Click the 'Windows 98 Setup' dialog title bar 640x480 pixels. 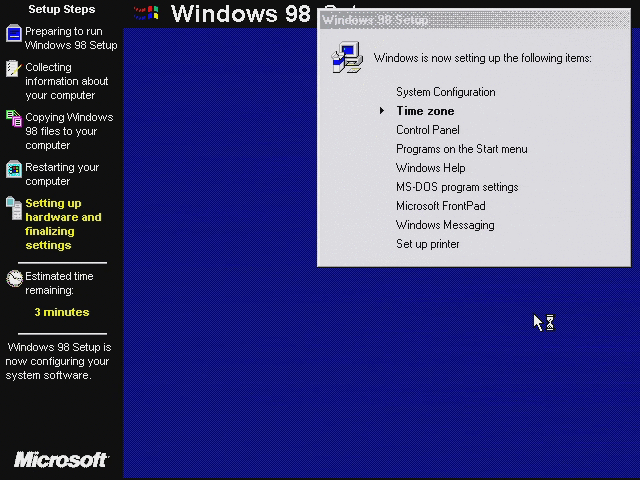474,20
